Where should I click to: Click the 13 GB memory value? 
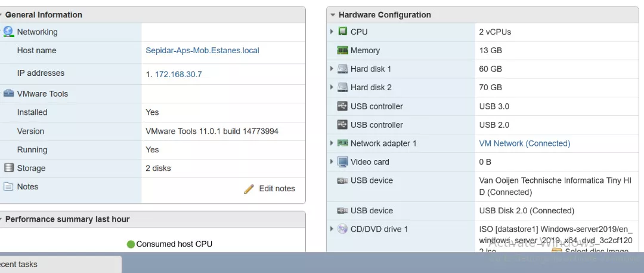tap(490, 50)
